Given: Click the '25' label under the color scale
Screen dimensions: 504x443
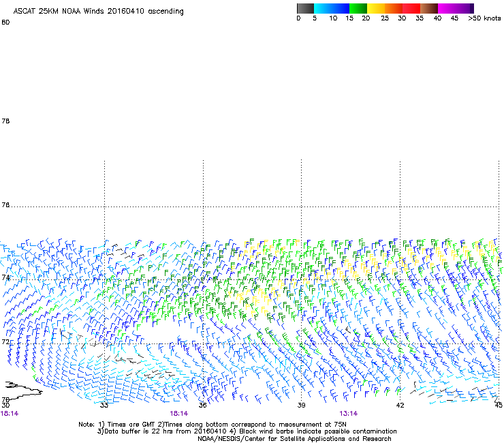Looking at the screenshot, I should [385, 18].
